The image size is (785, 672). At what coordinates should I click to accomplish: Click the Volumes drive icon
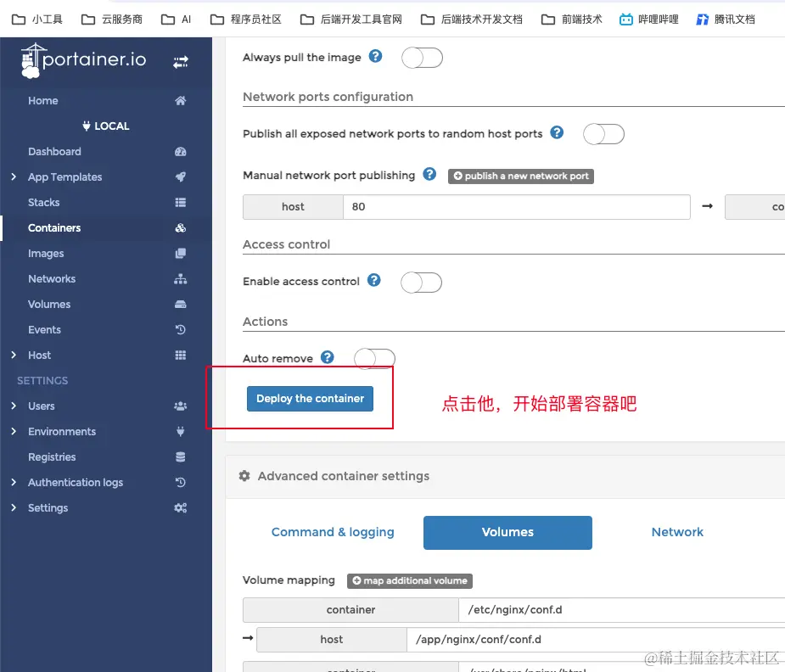pyautogui.click(x=180, y=305)
